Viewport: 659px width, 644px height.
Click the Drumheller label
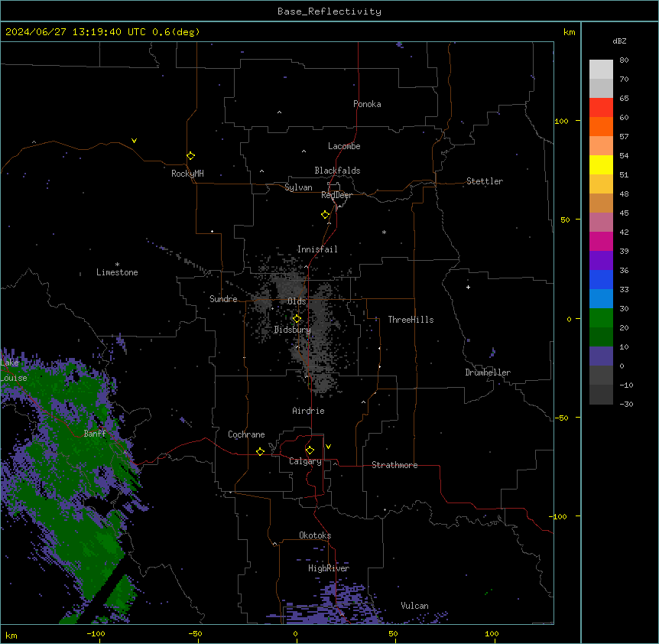[488, 372]
